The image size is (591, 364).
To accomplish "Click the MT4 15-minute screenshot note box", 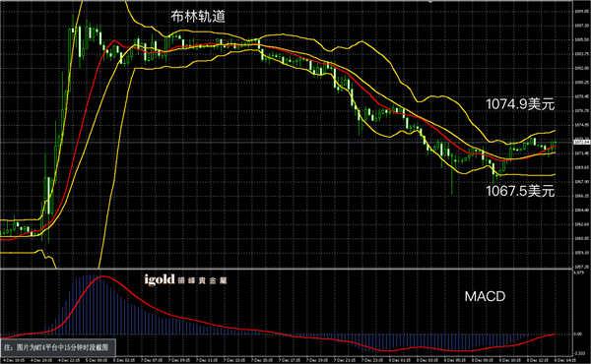I will point(58,347).
